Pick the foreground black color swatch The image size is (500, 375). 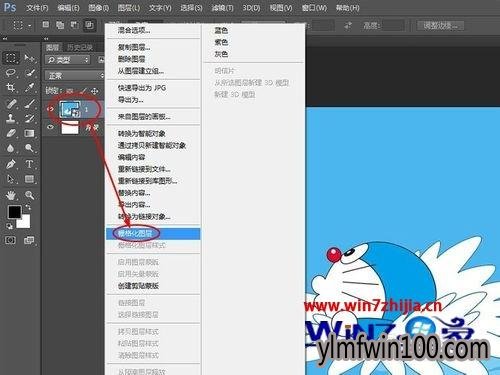pyautogui.click(x=14, y=212)
